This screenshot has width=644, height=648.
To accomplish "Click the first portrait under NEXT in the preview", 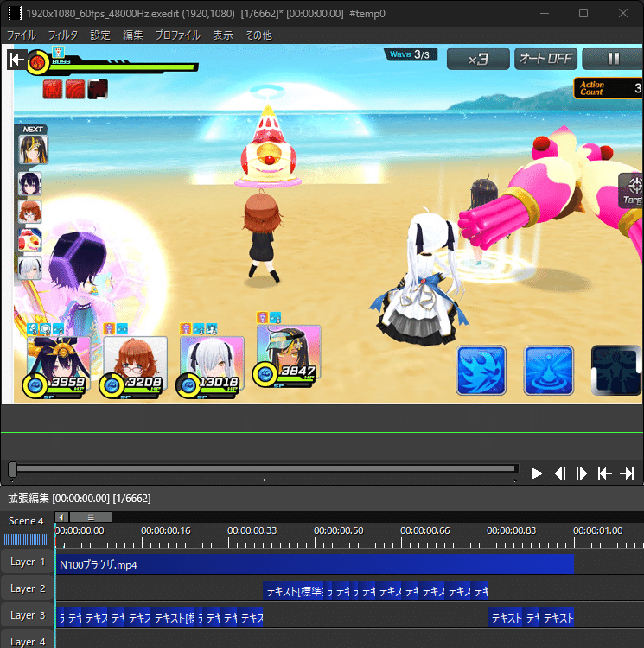I will [x=33, y=149].
